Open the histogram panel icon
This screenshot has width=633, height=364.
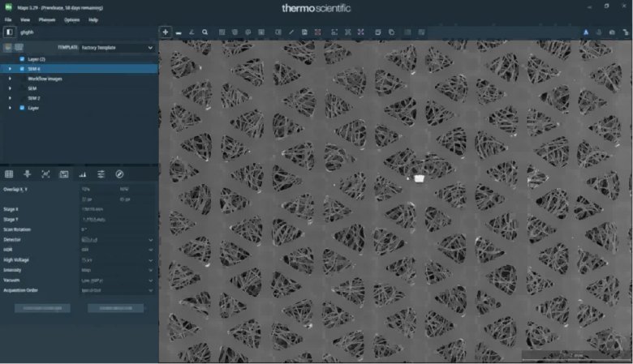coord(82,174)
